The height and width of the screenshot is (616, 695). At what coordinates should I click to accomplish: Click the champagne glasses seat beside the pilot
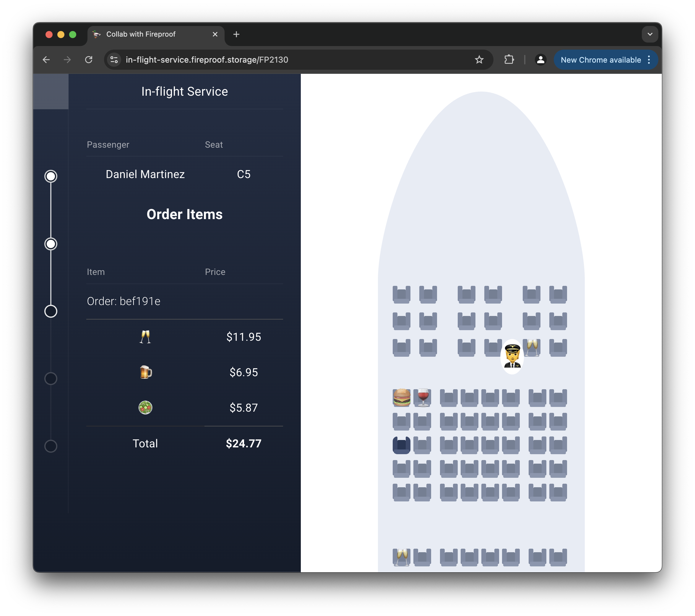point(532,348)
